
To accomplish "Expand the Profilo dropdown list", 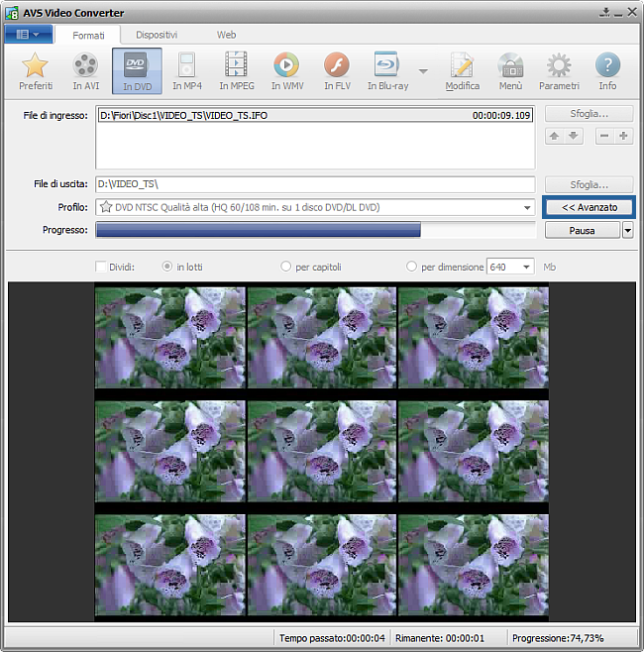I will click(528, 208).
